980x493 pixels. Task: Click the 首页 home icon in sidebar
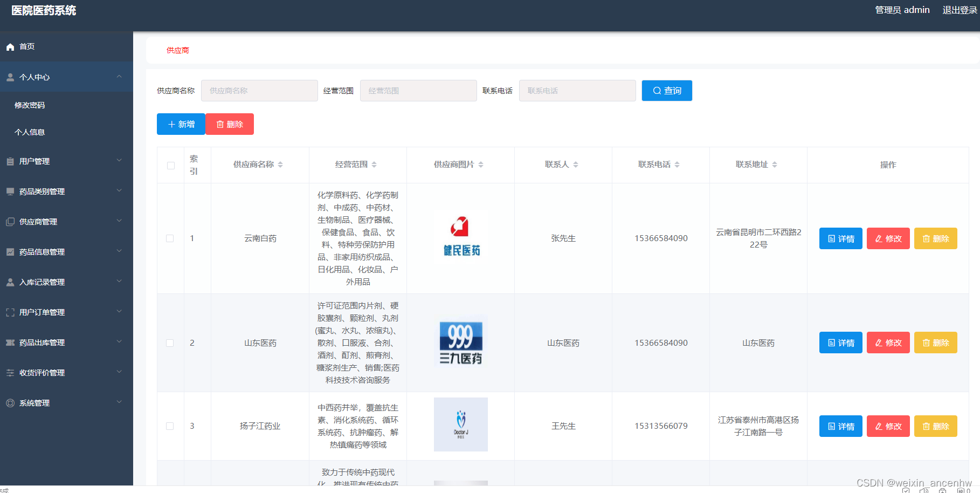click(10, 46)
